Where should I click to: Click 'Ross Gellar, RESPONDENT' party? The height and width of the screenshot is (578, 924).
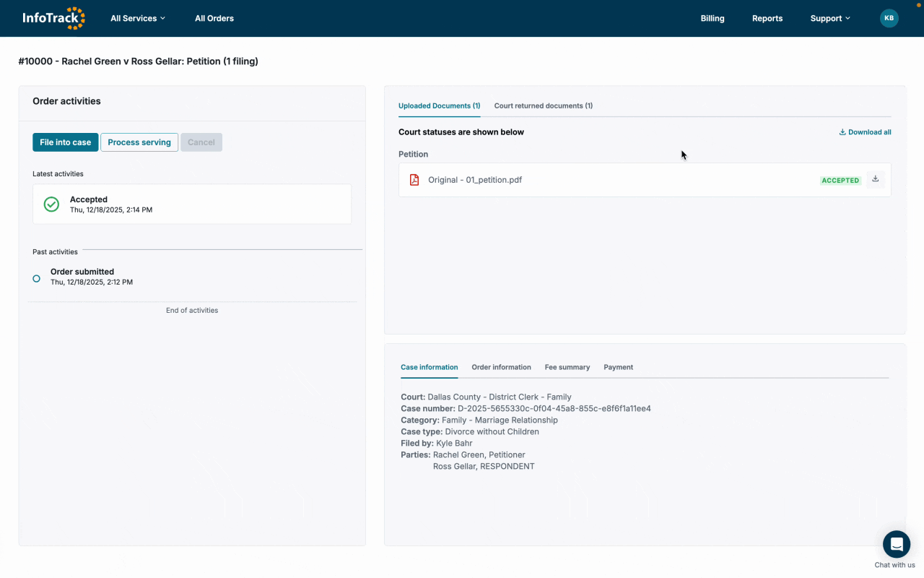(x=484, y=467)
